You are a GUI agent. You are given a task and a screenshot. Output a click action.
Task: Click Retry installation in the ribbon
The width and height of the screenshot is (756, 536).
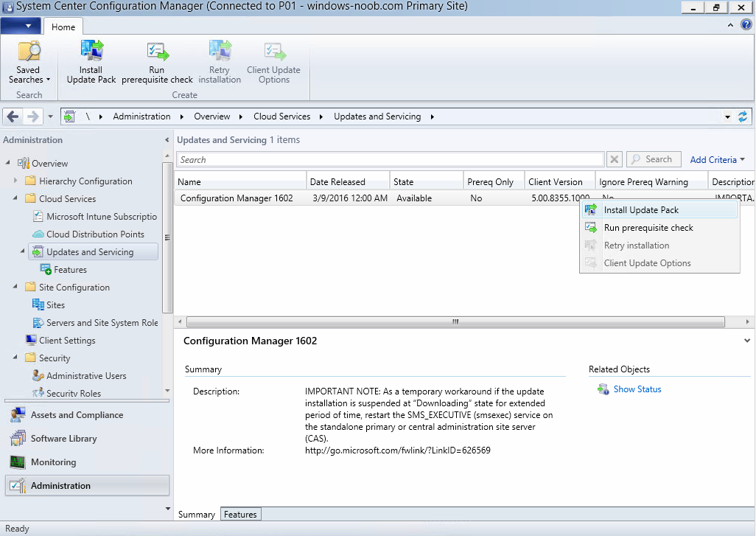point(220,63)
